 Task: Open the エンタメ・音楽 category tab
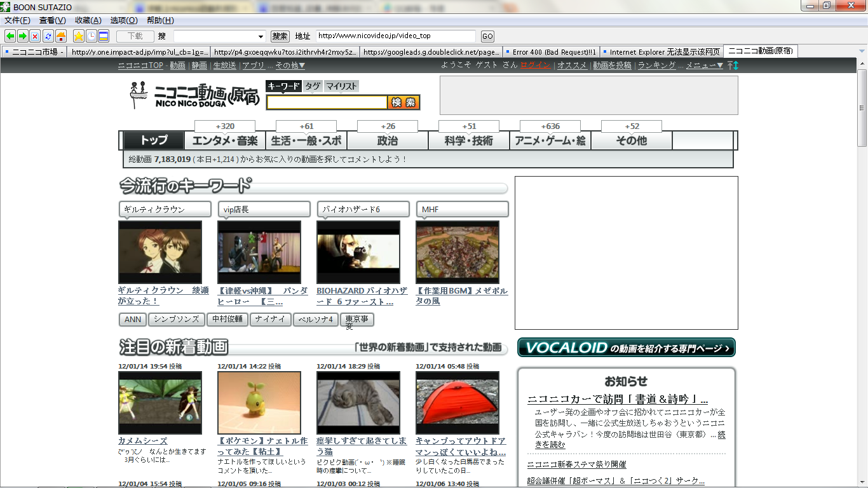225,140
